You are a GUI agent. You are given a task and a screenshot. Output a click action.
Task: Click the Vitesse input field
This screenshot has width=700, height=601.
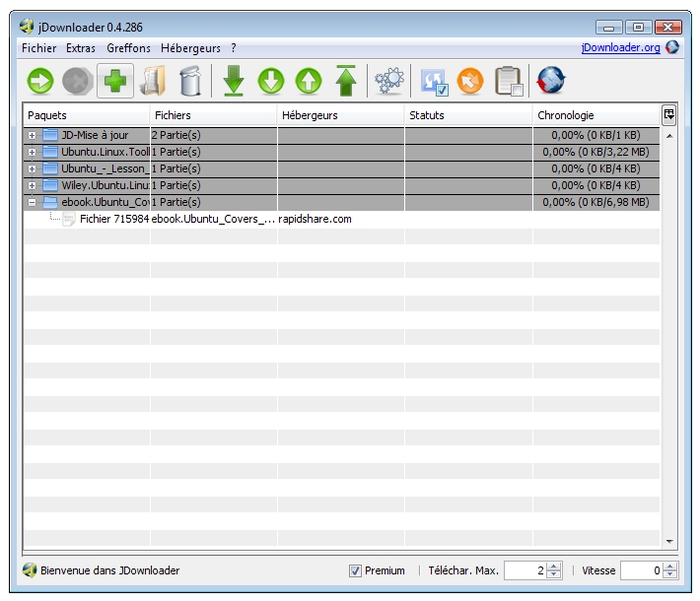coord(642,570)
